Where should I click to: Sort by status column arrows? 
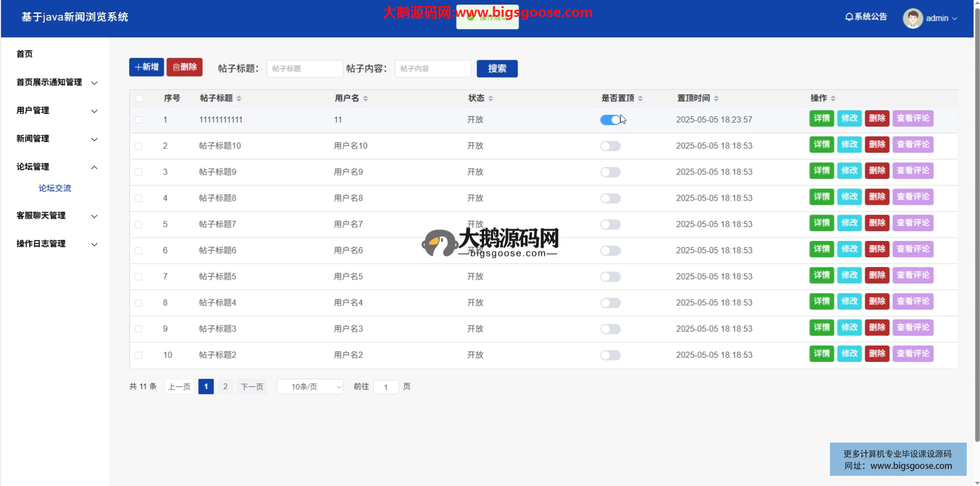pyautogui.click(x=491, y=99)
